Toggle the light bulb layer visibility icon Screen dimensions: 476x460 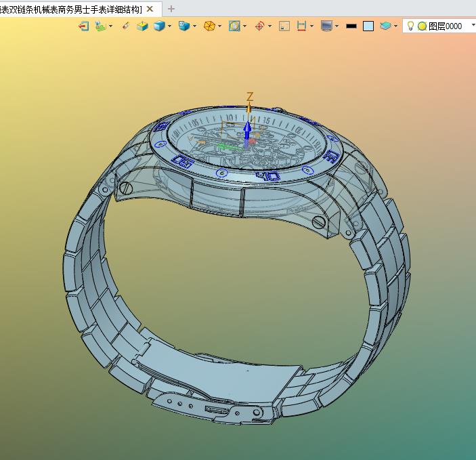pos(410,26)
